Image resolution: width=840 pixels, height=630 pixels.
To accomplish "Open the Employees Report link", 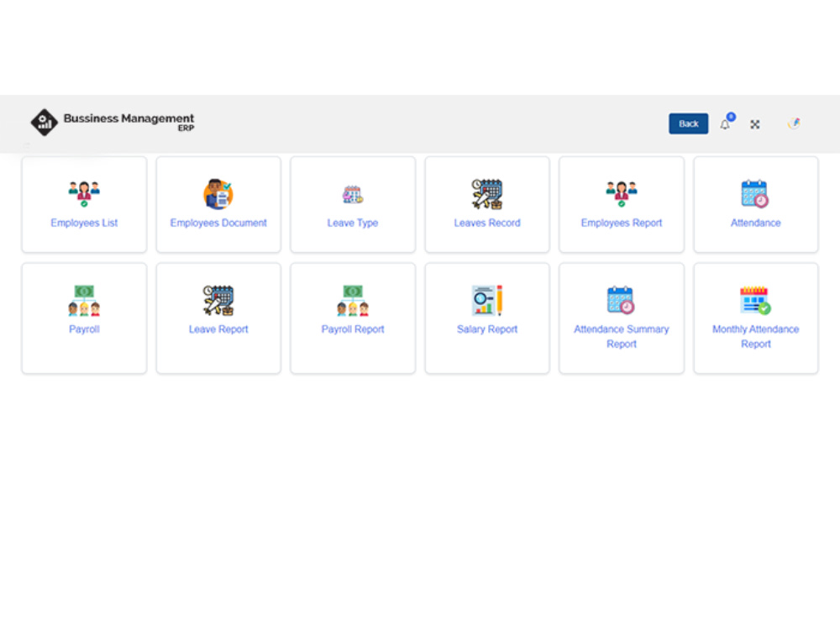I will [622, 223].
